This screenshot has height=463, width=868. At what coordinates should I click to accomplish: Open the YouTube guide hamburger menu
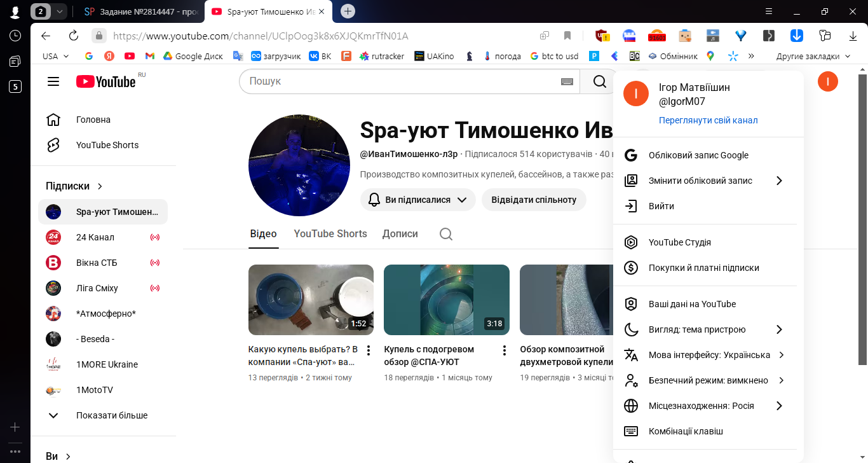click(x=53, y=81)
